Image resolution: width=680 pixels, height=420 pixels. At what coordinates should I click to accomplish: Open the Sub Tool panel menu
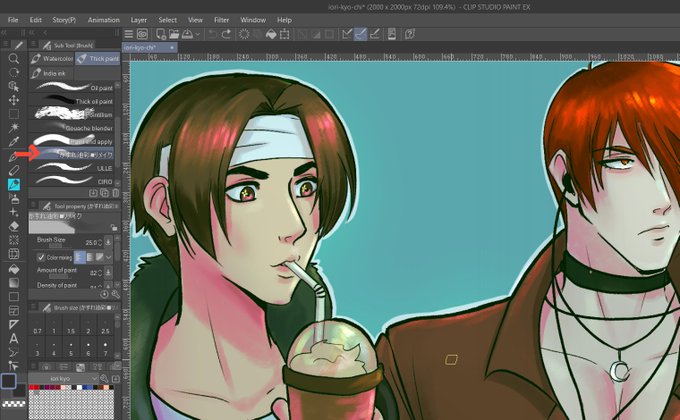[34, 45]
